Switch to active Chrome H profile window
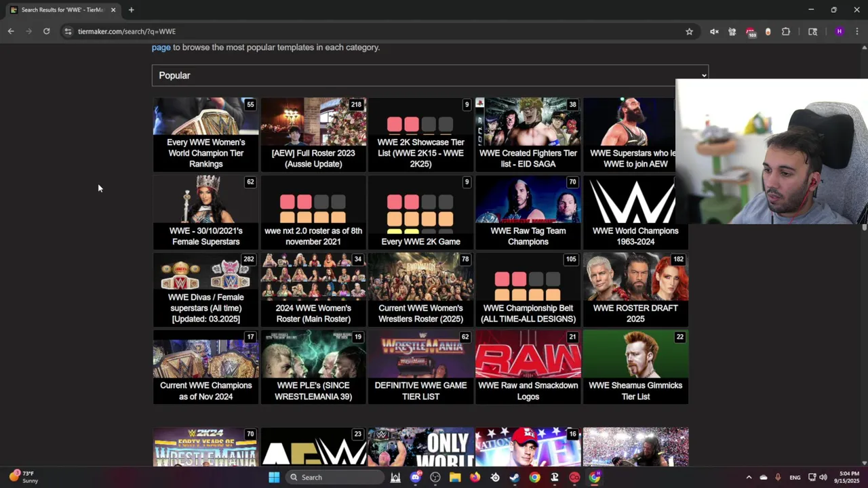 pos(595,477)
